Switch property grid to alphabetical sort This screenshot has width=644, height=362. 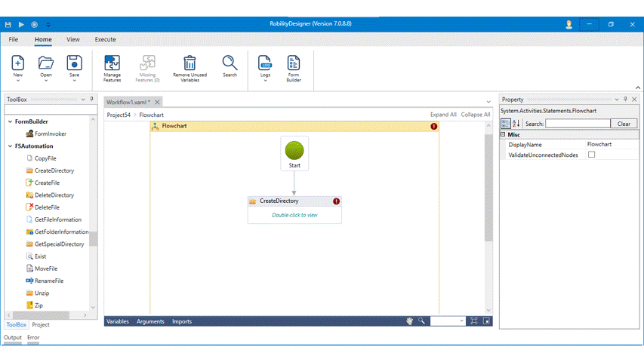[516, 124]
